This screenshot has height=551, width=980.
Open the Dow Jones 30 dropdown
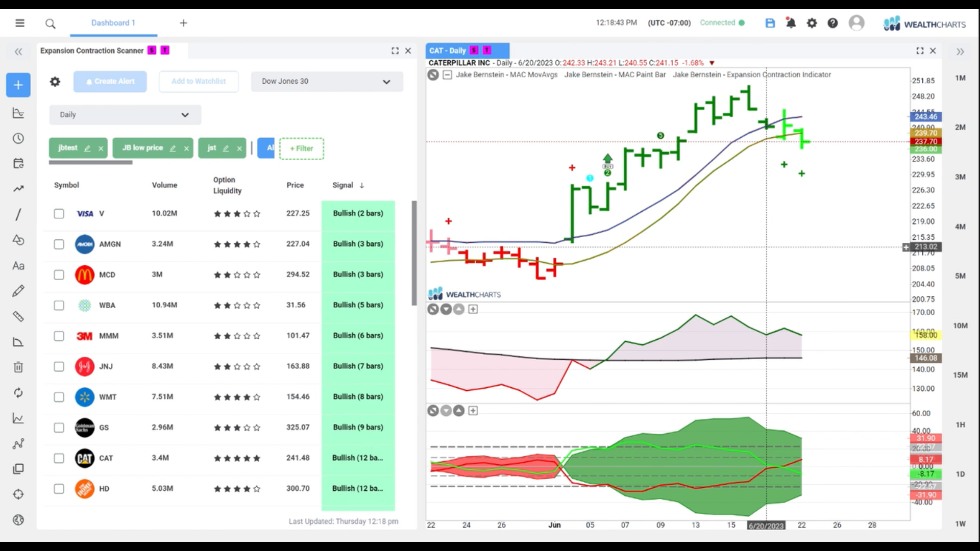pyautogui.click(x=327, y=82)
